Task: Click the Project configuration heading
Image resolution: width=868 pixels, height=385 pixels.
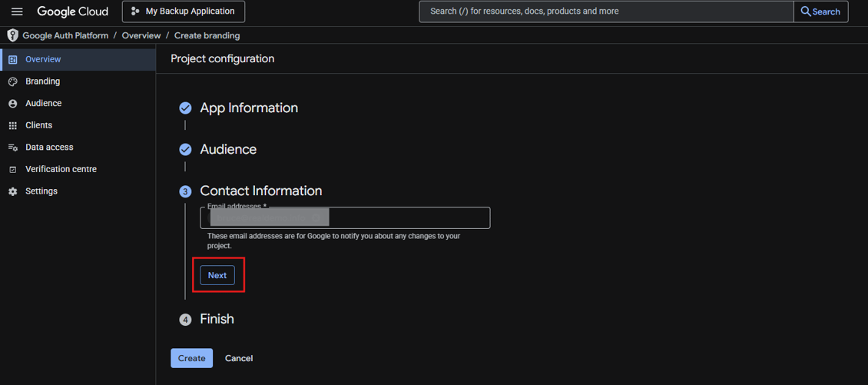Action: point(223,58)
